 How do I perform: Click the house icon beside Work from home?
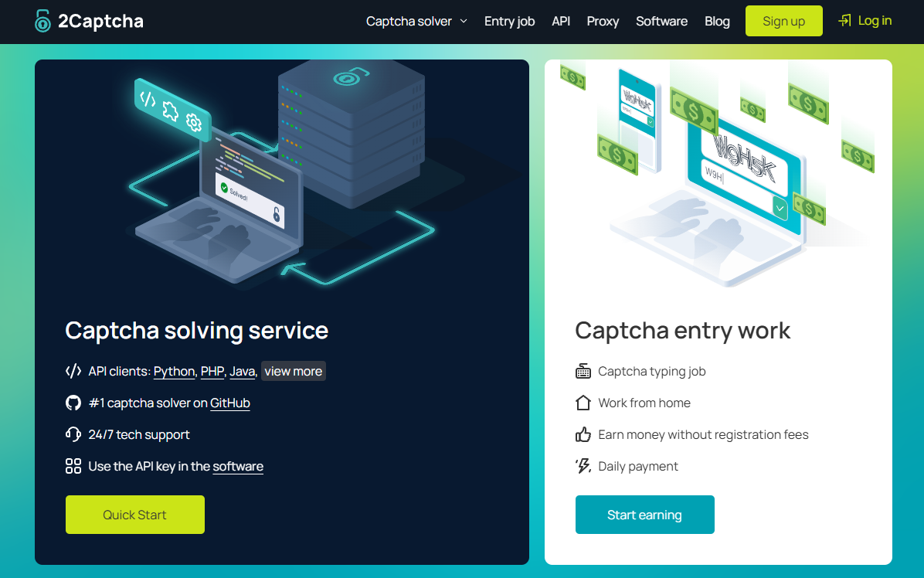583,403
